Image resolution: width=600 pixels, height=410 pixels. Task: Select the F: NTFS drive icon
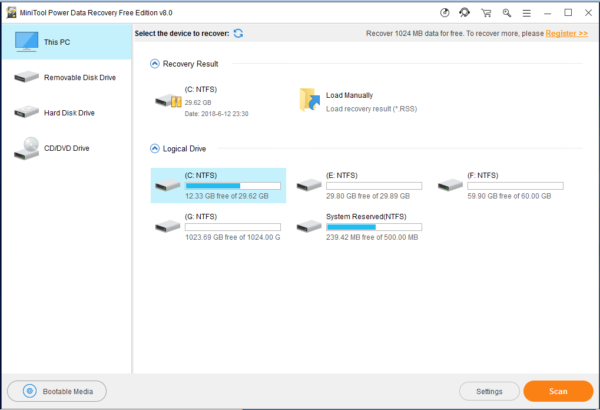450,185
